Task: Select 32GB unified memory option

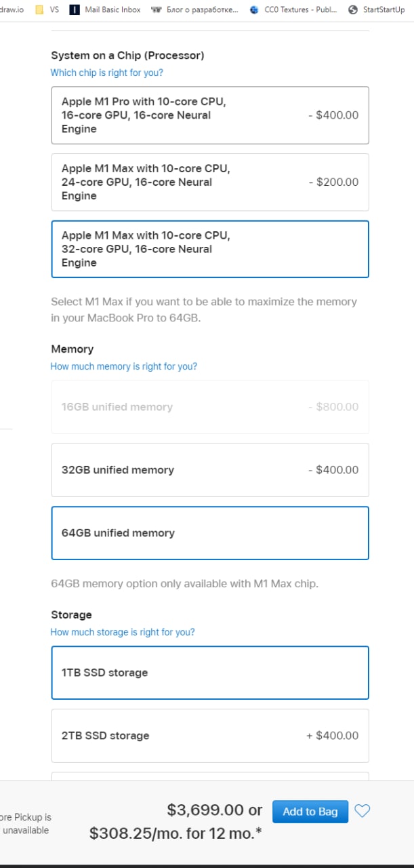Action: [x=210, y=470]
